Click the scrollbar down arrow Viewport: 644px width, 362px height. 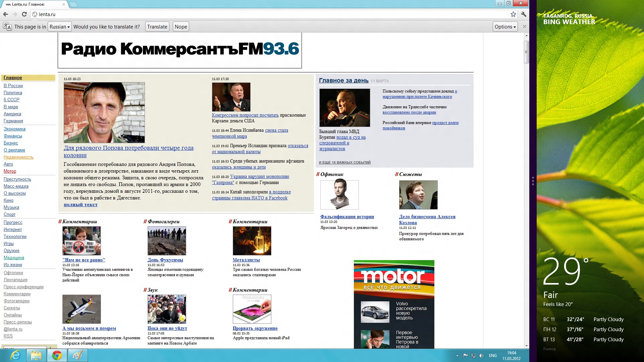click(526, 346)
